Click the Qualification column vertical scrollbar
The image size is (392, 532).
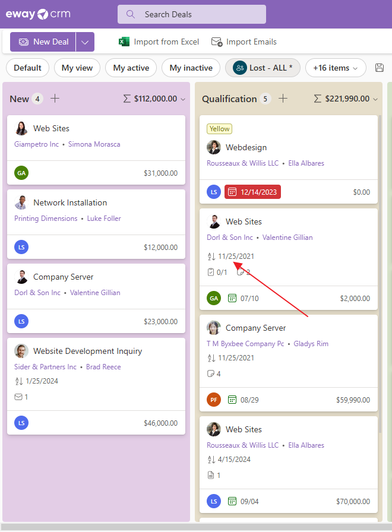(x=380, y=275)
